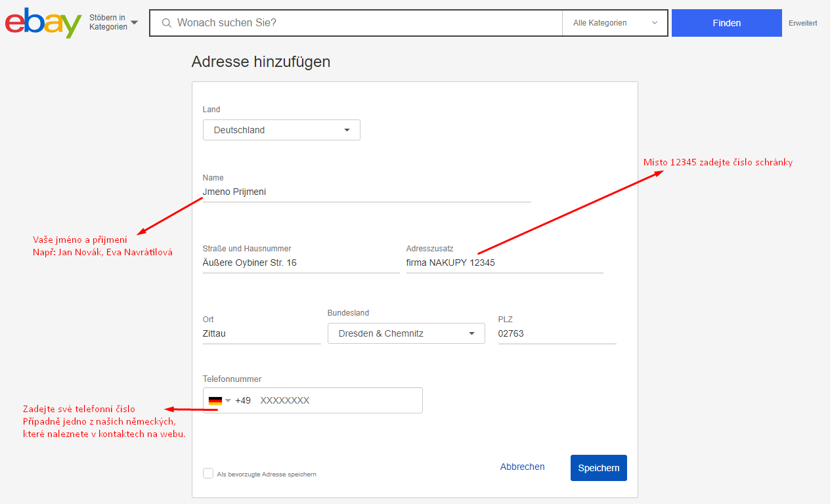Click the Telefonnummer label
This screenshot has width=830, height=504.
[x=232, y=379]
